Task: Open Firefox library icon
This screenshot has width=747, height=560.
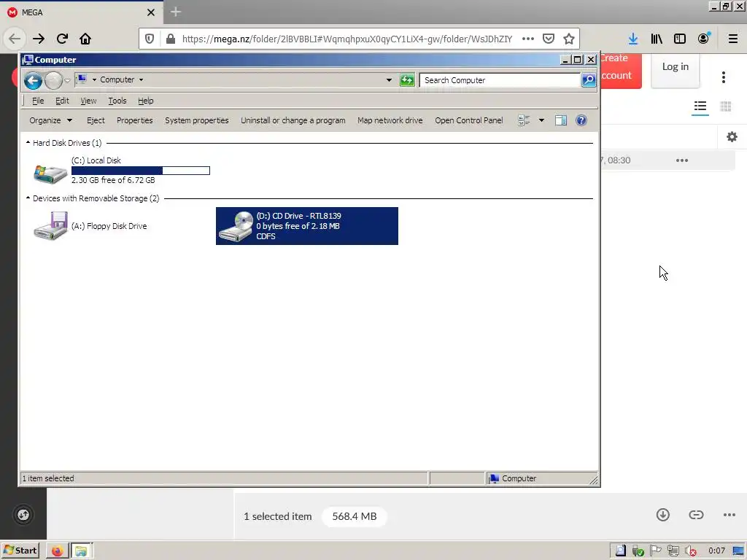Action: pyautogui.click(x=657, y=39)
